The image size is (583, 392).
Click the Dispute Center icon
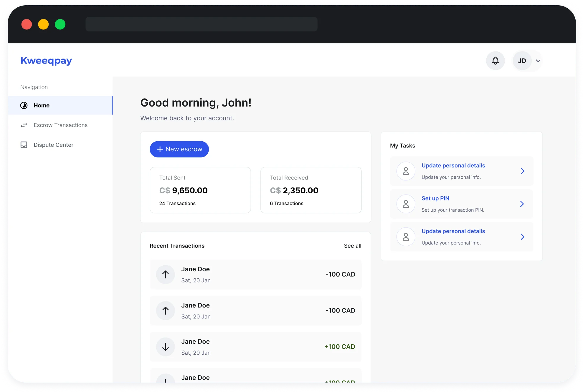pos(24,144)
